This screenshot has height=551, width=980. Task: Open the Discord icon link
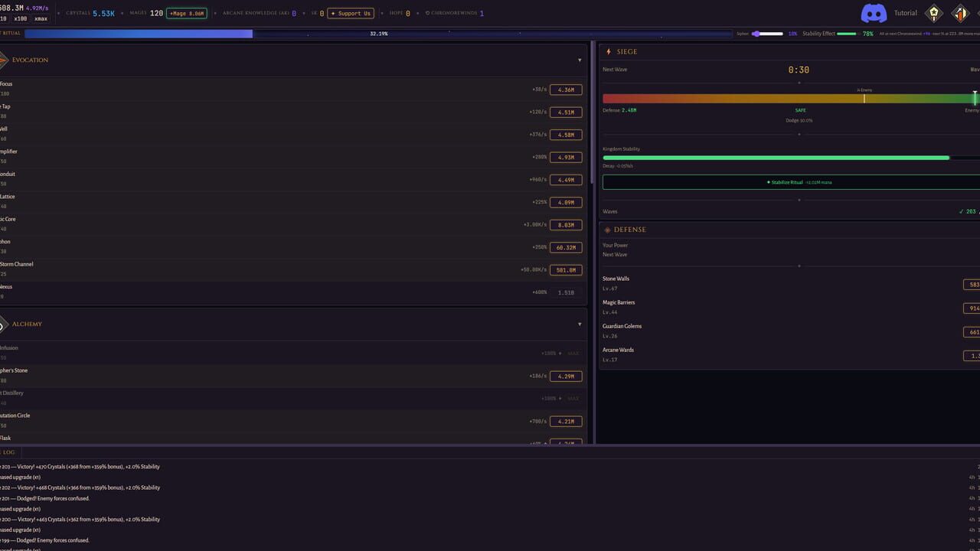(874, 13)
